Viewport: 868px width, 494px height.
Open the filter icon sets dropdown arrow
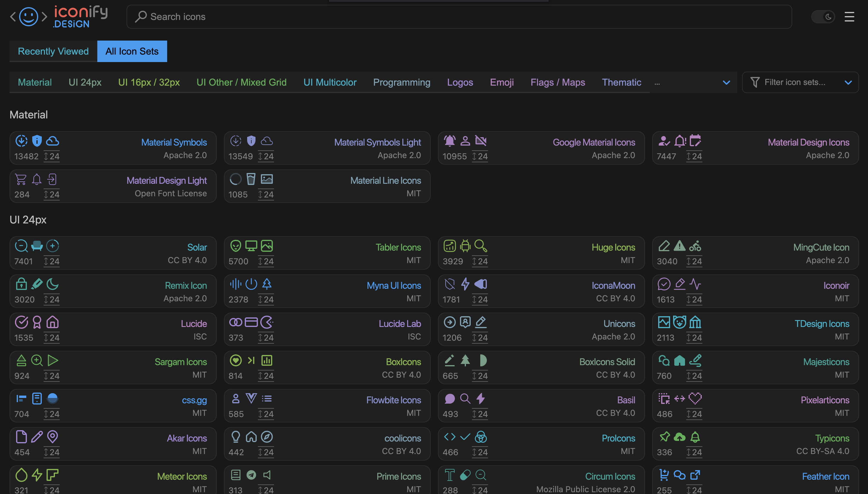848,82
